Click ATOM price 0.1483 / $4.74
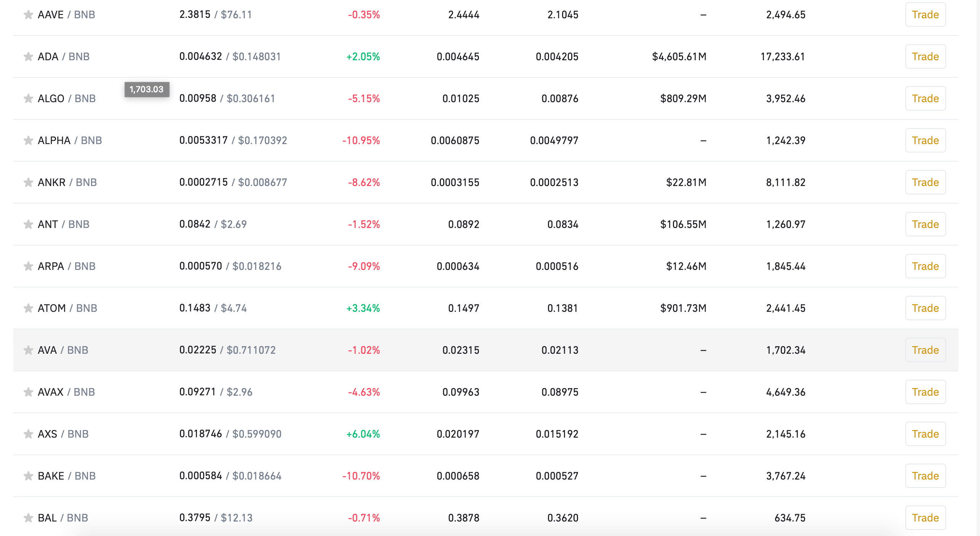 [213, 308]
